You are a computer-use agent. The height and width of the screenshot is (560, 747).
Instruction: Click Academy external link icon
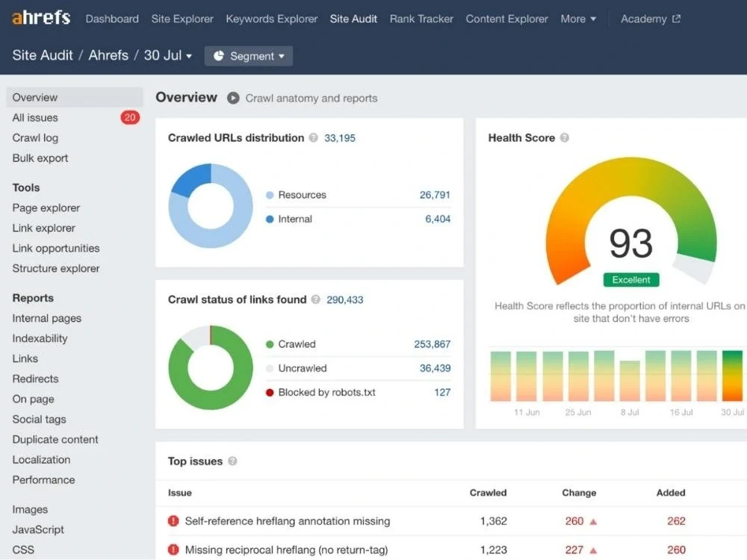point(677,19)
